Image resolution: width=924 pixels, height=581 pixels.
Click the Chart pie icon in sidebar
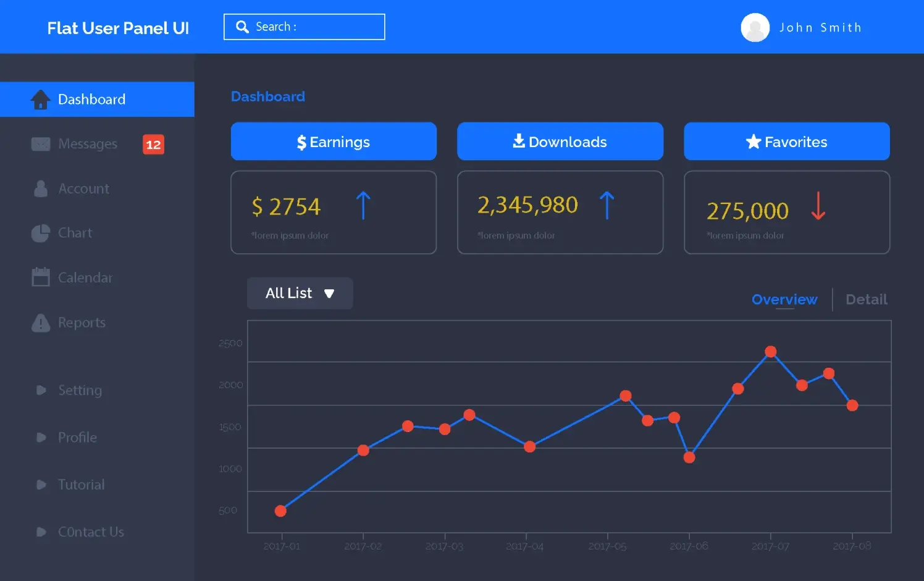(x=41, y=233)
